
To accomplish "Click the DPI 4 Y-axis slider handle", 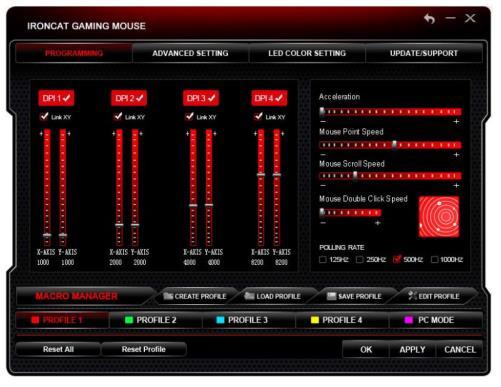I will pos(277,174).
